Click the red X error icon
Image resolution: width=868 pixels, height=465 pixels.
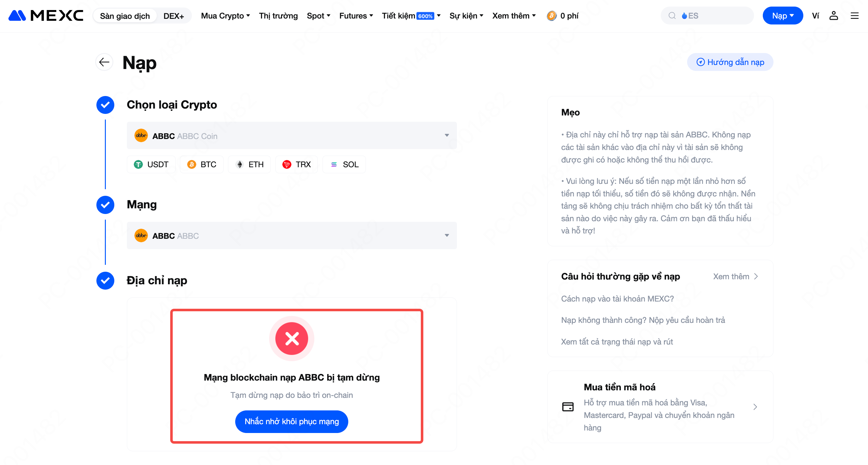tap(291, 339)
